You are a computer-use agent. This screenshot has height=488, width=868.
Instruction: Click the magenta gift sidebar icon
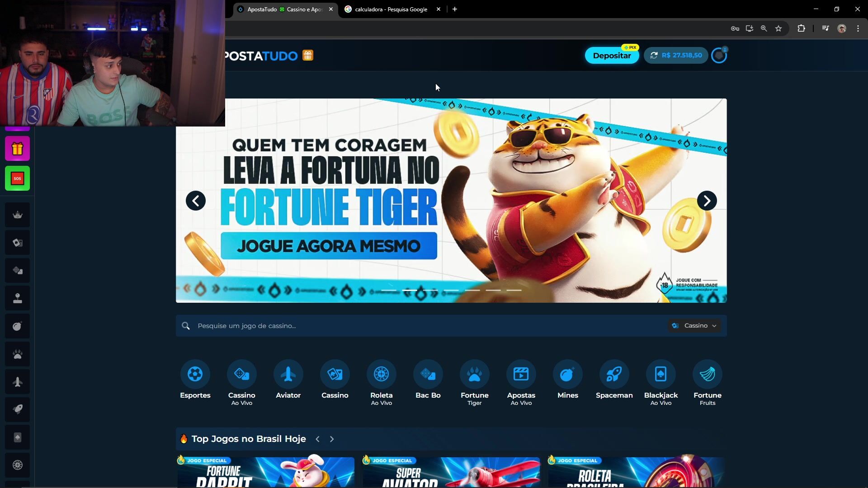pyautogui.click(x=18, y=149)
